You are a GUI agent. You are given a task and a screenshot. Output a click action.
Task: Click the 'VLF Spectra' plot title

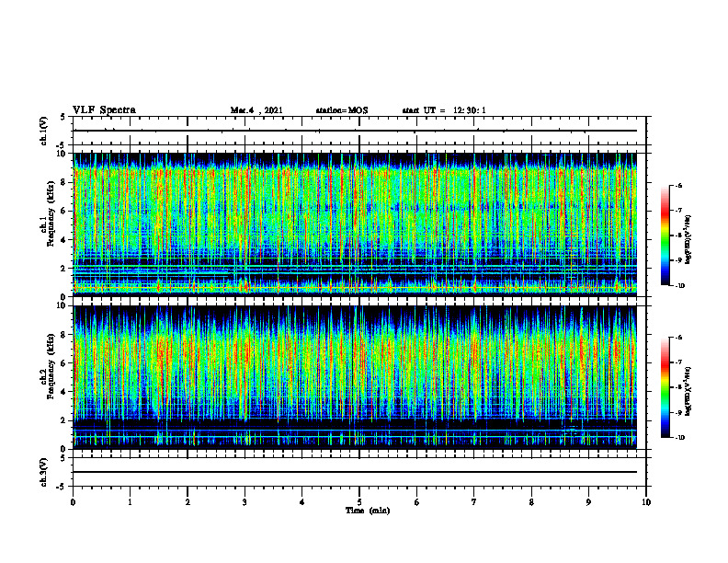[104, 110]
